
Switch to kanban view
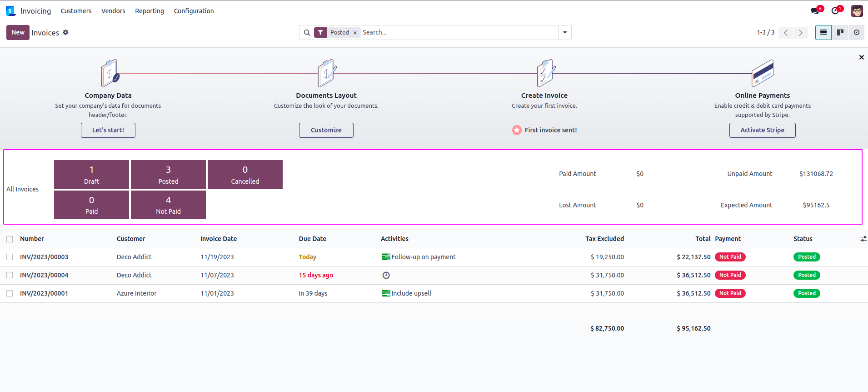(840, 33)
